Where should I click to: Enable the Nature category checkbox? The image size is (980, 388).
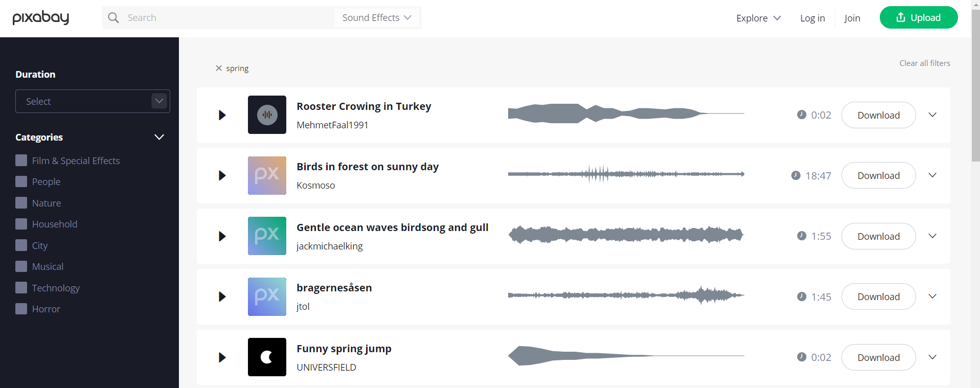(x=21, y=203)
